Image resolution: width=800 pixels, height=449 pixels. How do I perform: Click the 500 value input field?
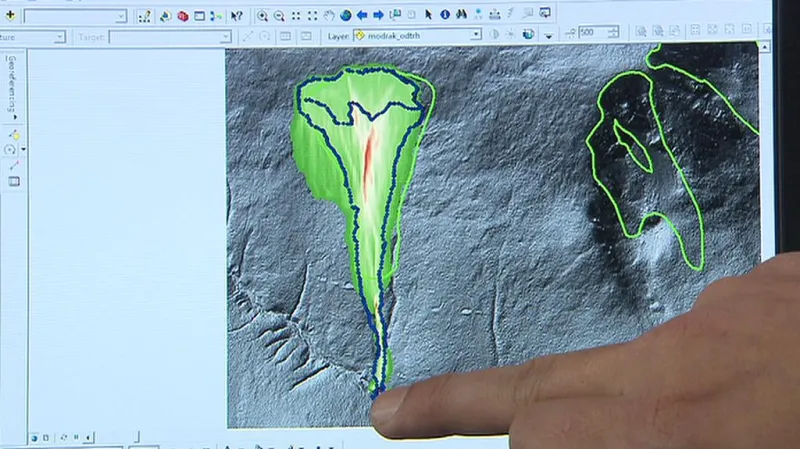point(585,33)
